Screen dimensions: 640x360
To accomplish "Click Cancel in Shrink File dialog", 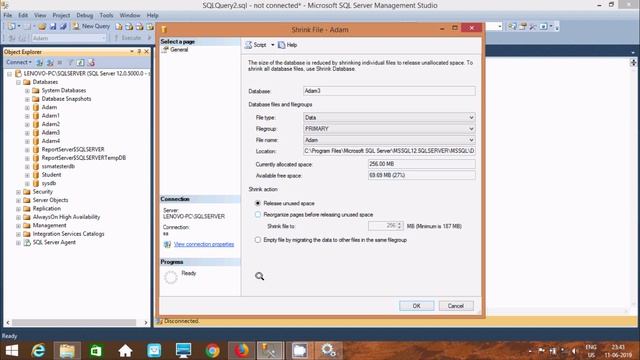I will [x=456, y=306].
